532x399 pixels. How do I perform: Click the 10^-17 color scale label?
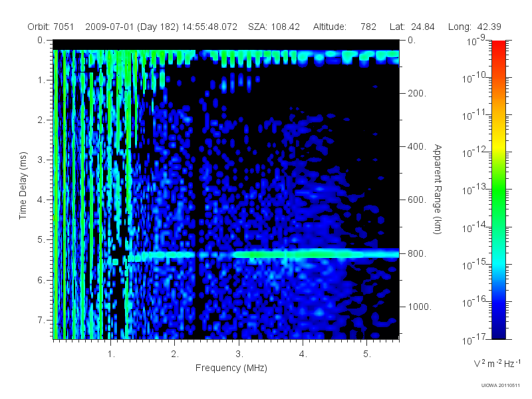pyautogui.click(x=474, y=338)
